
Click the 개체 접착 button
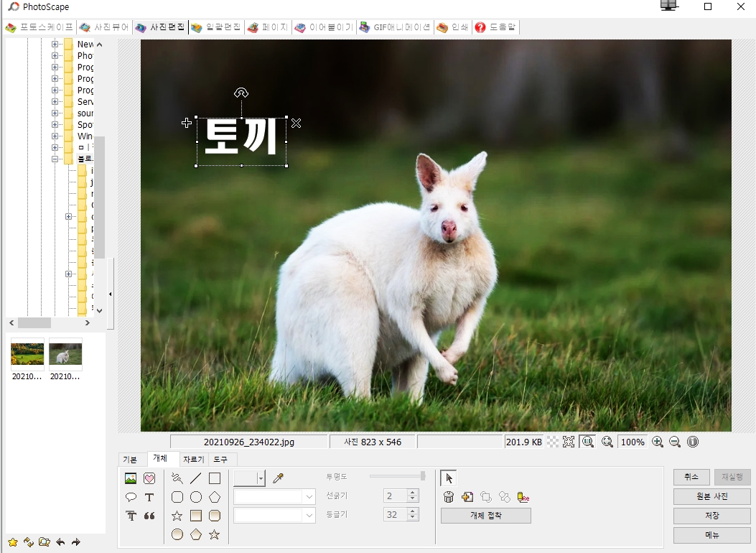tap(485, 515)
